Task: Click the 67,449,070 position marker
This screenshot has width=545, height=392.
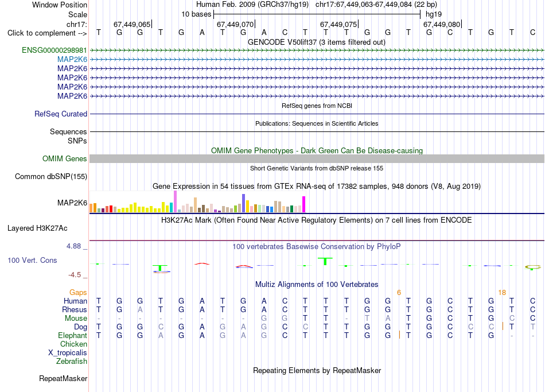Action: pyautogui.click(x=236, y=24)
